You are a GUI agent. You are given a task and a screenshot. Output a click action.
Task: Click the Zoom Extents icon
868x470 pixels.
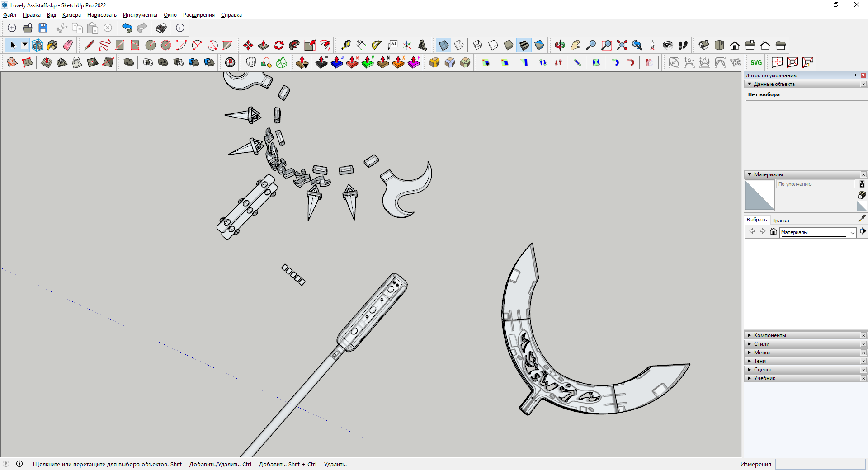coord(622,45)
